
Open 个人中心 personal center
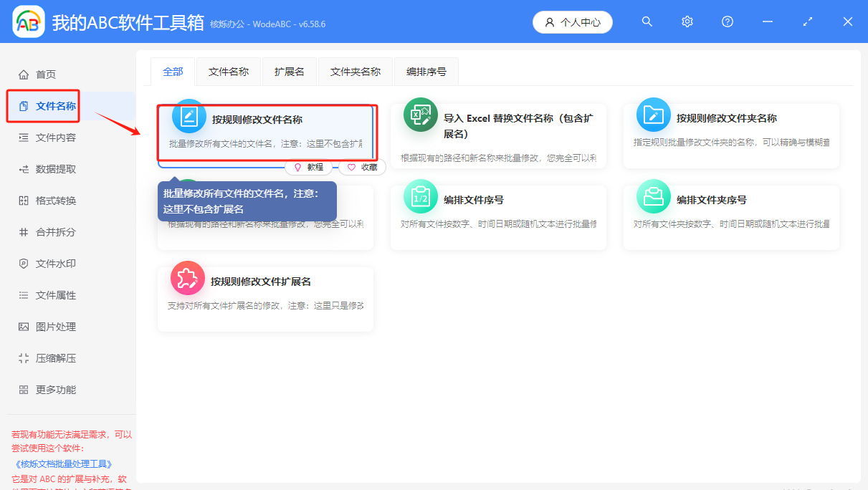[x=572, y=21]
